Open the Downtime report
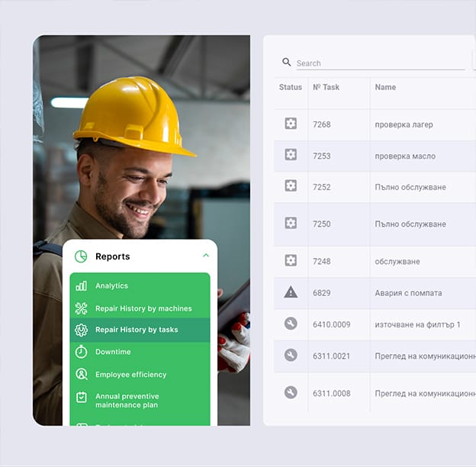The image size is (476, 467). (113, 352)
